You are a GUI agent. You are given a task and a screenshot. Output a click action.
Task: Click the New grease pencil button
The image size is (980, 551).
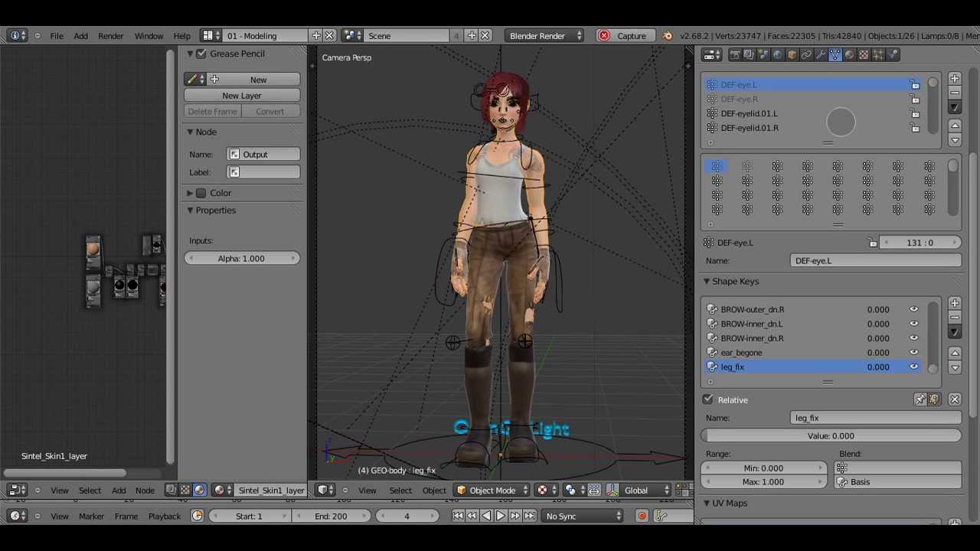coord(253,80)
